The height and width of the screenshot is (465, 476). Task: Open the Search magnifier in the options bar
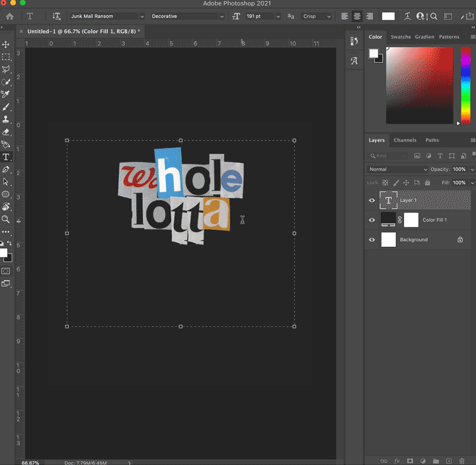[434, 16]
